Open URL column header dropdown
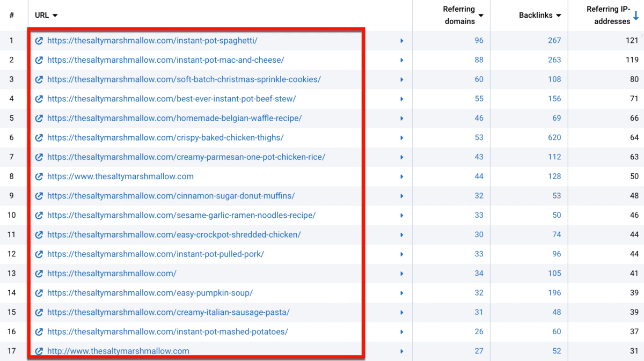 (55, 16)
